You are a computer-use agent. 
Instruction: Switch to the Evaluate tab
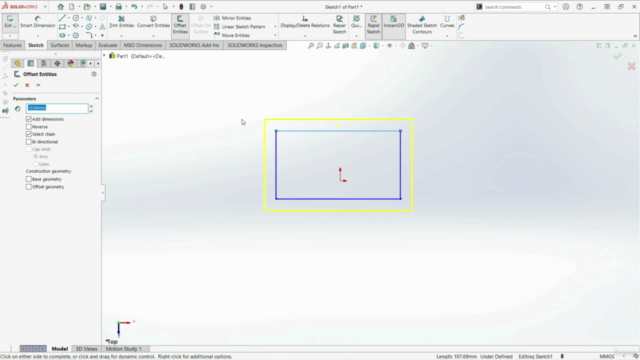[108, 45]
